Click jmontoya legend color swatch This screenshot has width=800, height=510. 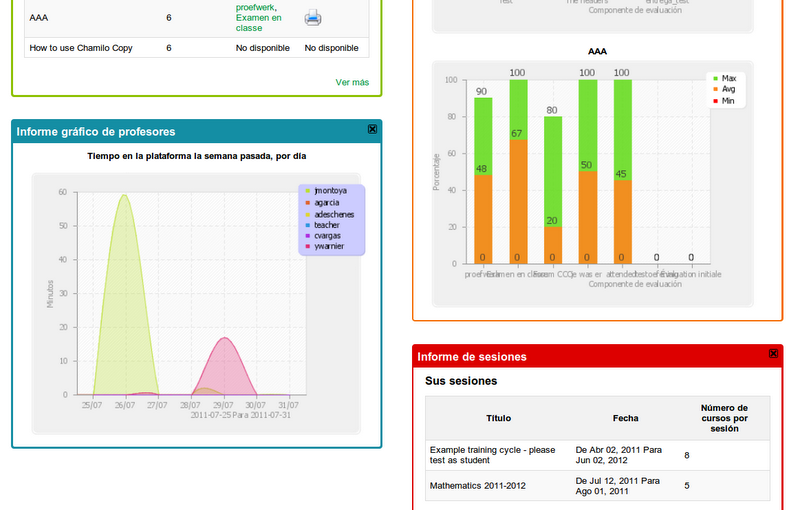308,190
